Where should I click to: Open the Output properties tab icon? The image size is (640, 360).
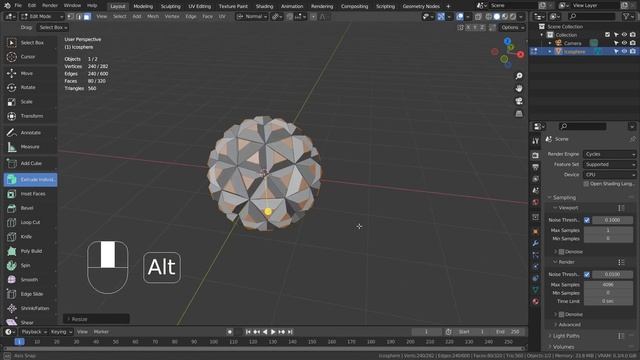tap(536, 167)
